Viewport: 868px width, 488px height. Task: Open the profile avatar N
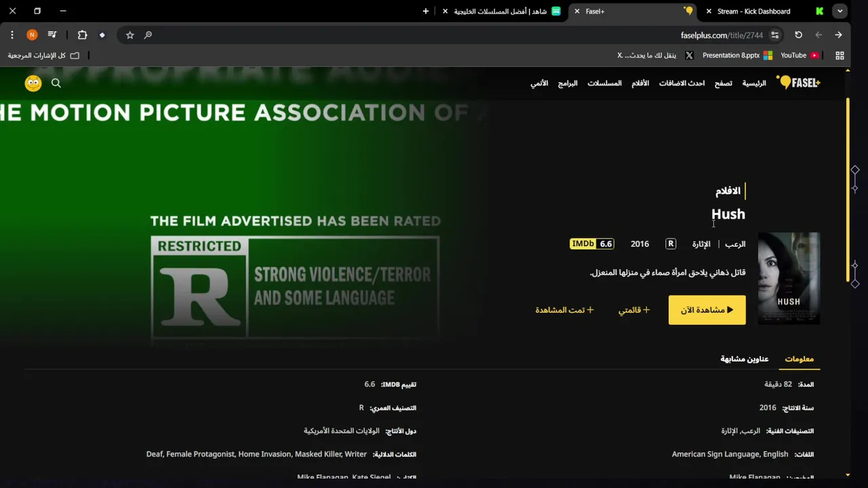click(x=32, y=35)
